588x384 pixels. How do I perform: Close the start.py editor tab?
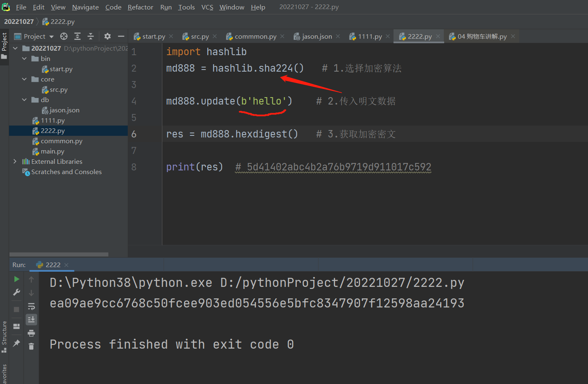click(x=171, y=36)
